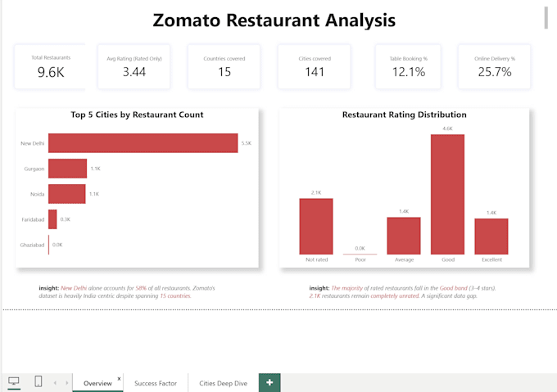
Task: Go to next page tabs arrow
Action: (x=66, y=383)
